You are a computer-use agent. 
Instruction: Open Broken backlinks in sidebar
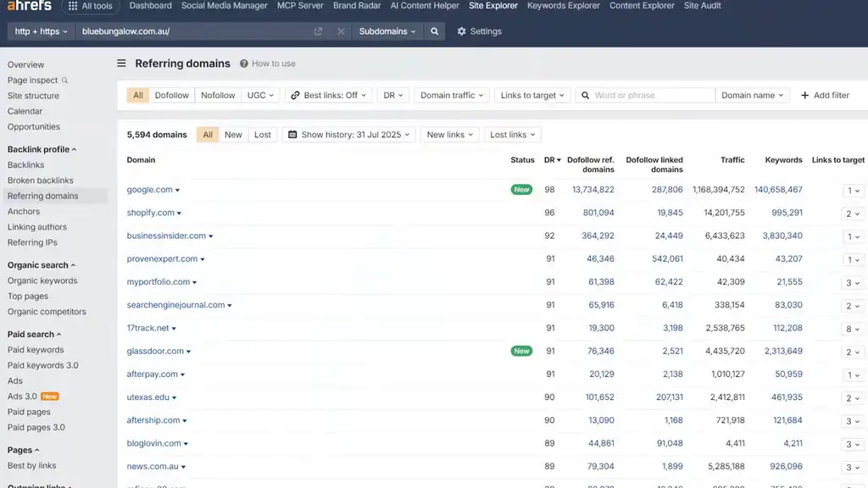coord(41,180)
